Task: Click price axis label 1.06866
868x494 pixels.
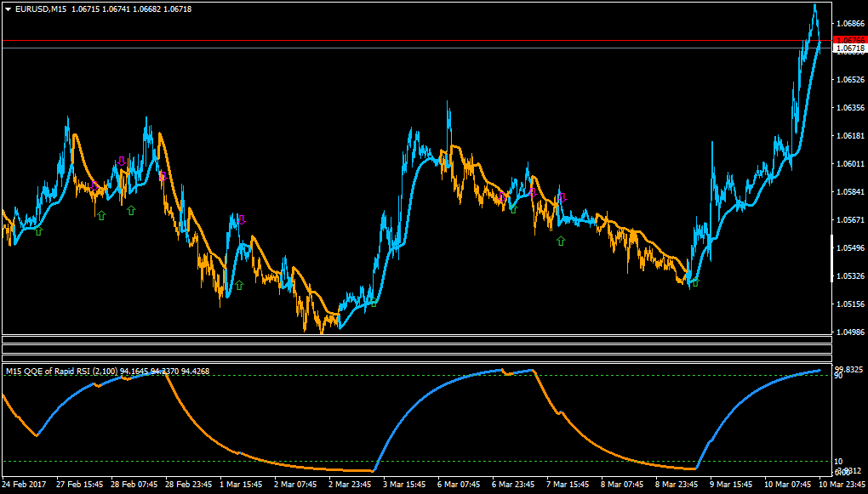Action: point(851,24)
